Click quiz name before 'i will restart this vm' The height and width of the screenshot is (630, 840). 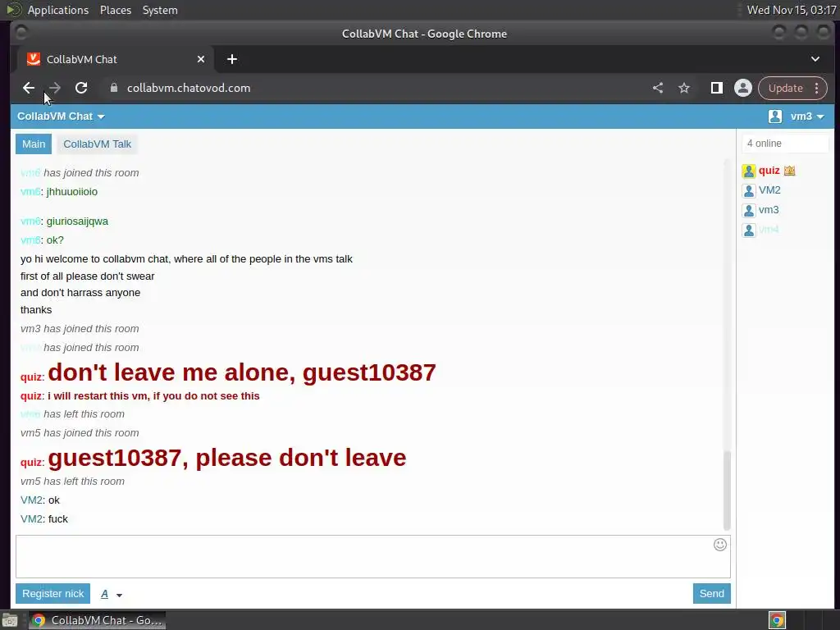[31, 396]
